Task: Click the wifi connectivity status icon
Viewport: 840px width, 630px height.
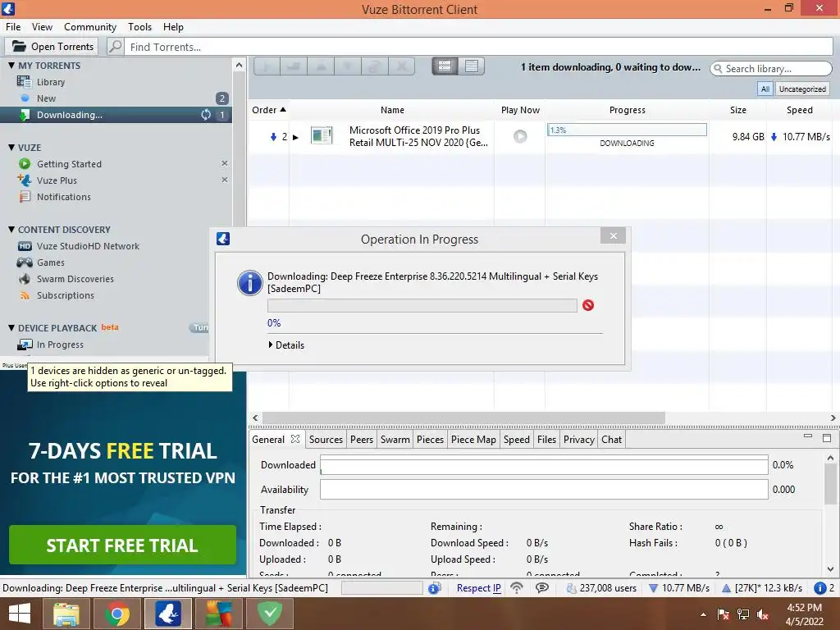Action: coord(517,587)
